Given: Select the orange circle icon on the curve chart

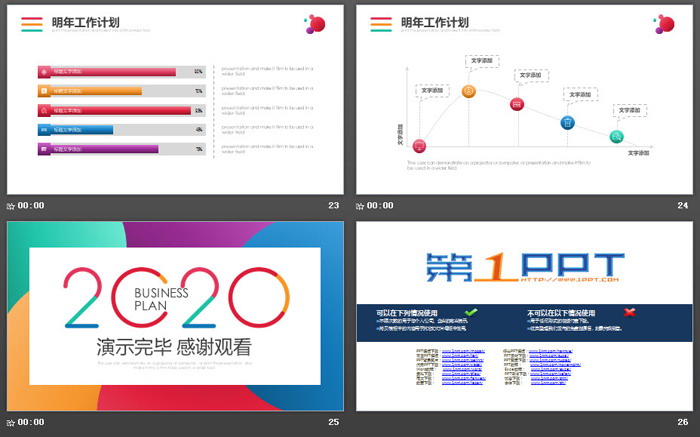Looking at the screenshot, I should 468,91.
